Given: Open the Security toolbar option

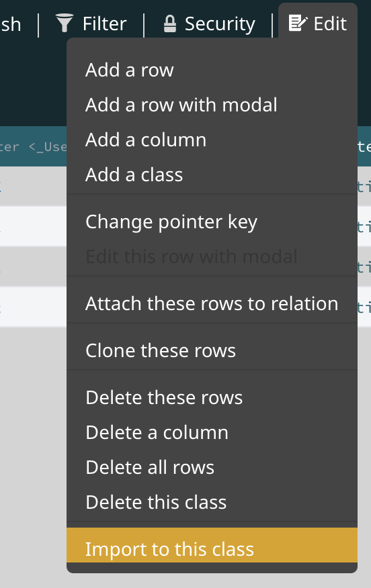Looking at the screenshot, I should tap(209, 23).
